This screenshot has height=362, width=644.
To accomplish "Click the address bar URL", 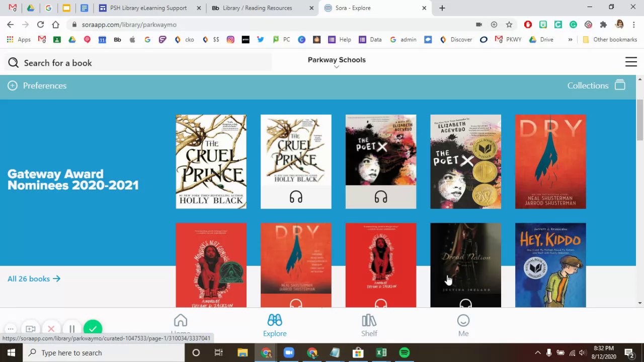I will (x=129, y=25).
